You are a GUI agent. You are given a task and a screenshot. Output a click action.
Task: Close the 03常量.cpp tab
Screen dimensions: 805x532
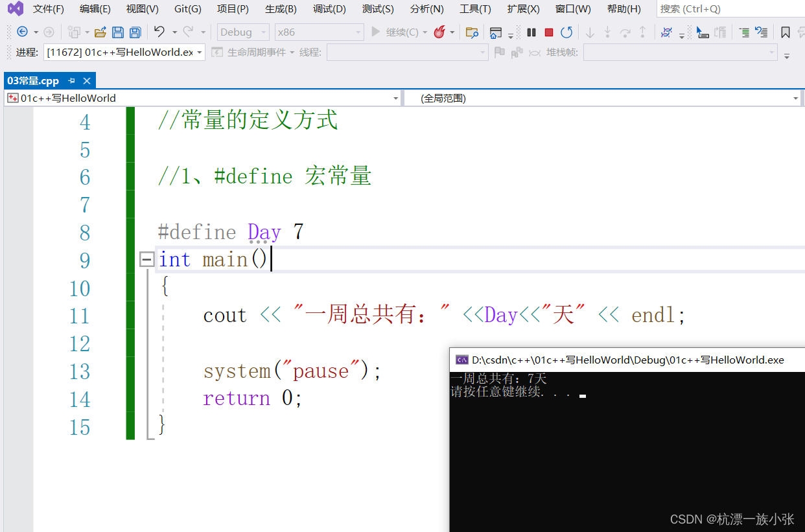[86, 80]
